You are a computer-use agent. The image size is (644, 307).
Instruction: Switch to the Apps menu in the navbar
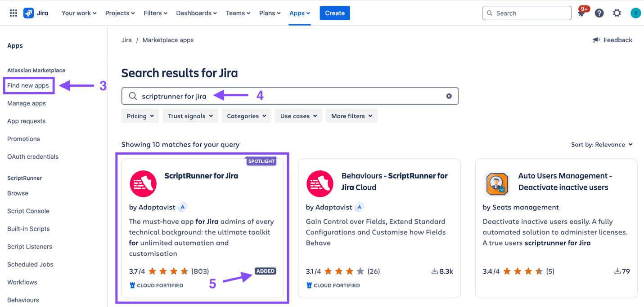[x=299, y=13]
